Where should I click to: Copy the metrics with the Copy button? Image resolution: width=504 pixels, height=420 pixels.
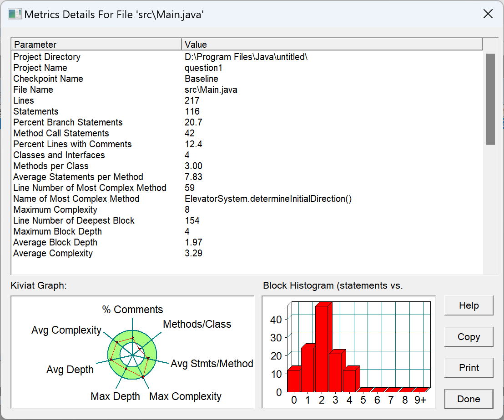(x=469, y=336)
